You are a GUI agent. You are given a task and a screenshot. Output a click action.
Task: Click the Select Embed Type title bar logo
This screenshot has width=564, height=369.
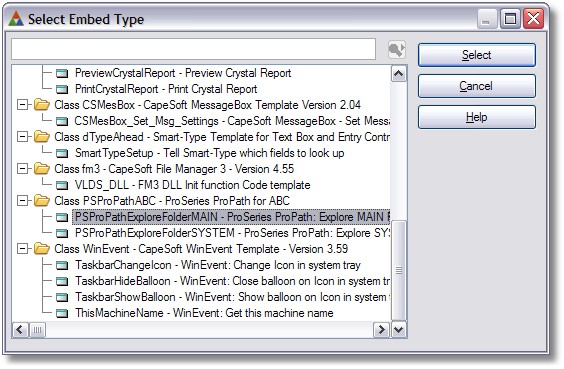[16, 19]
